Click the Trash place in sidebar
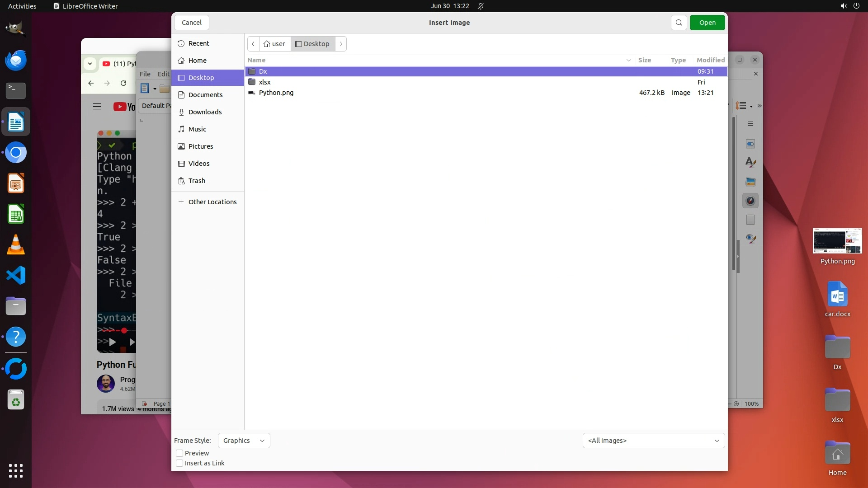 [x=197, y=181]
